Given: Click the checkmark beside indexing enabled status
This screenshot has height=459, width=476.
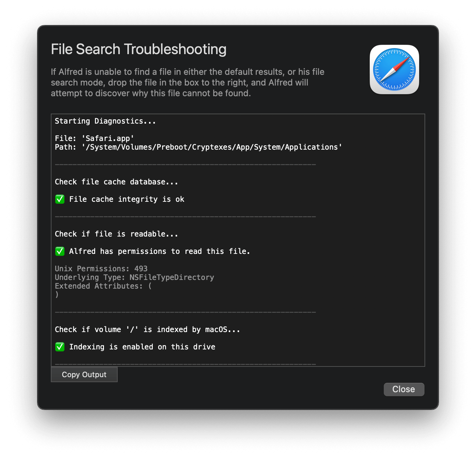Looking at the screenshot, I should click(59, 347).
